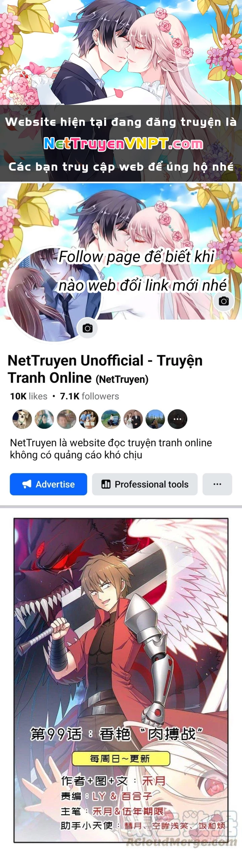Click the car photo follower avatar
The width and height of the screenshot is (242, 868).
[x=111, y=419]
